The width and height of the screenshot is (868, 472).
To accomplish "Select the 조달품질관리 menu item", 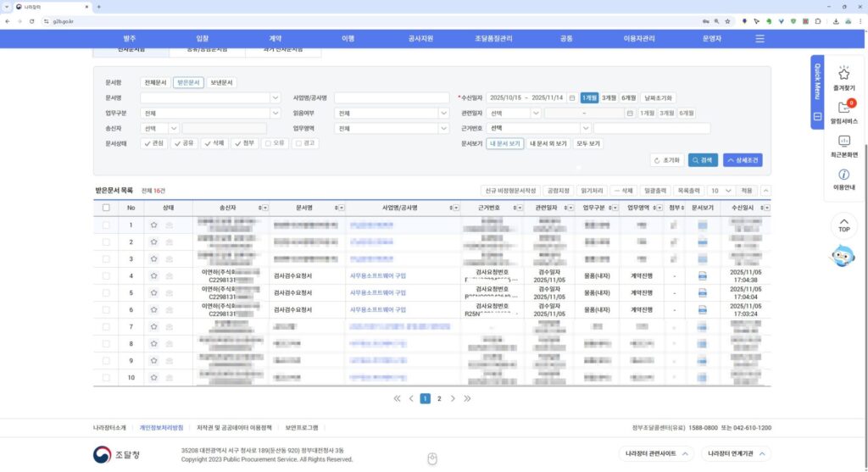I will coord(493,39).
